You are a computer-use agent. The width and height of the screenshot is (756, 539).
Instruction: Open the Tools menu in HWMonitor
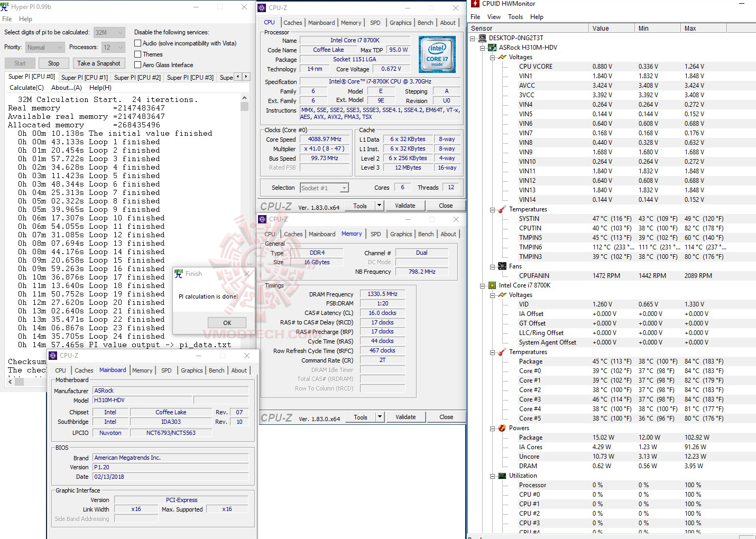[x=515, y=17]
